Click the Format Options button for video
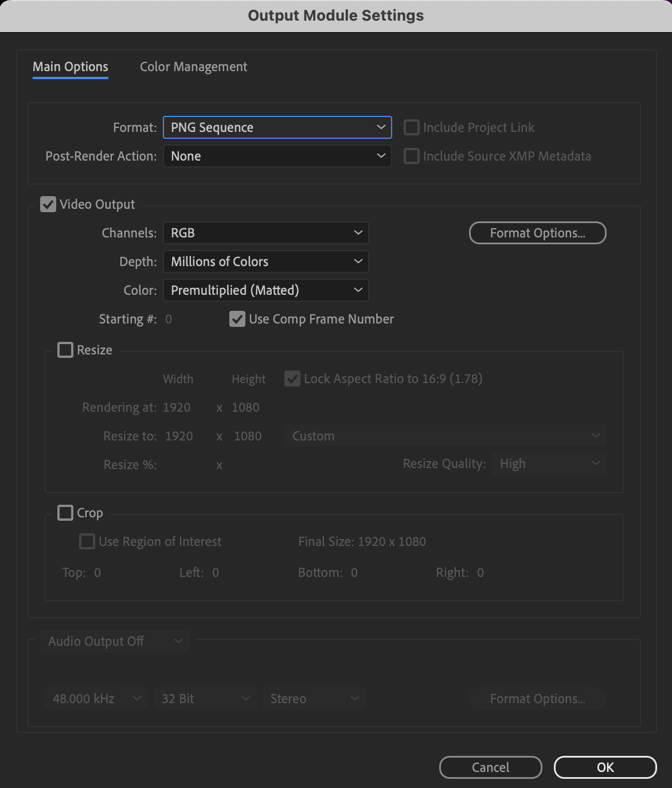672x788 pixels. coord(537,233)
